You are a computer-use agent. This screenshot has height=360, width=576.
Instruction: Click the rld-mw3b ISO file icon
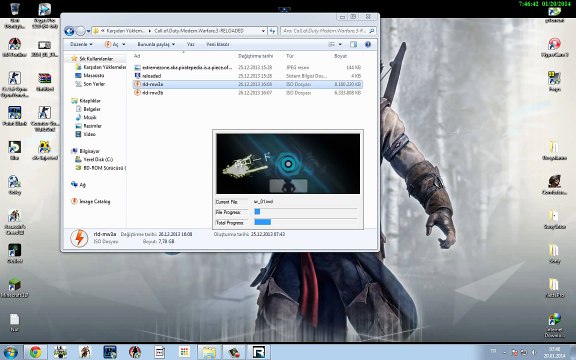pyautogui.click(x=137, y=93)
